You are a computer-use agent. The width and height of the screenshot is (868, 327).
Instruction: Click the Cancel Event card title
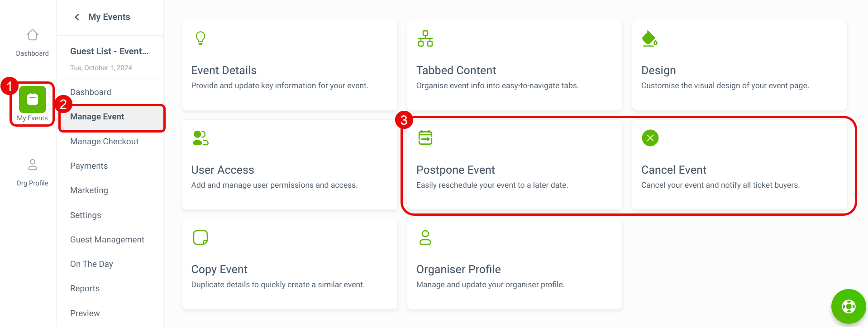(x=673, y=170)
